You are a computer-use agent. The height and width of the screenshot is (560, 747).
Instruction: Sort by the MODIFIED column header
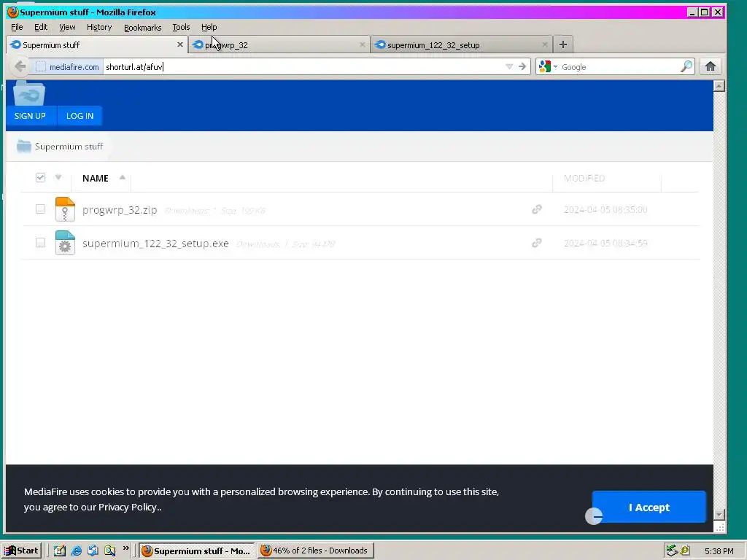click(584, 178)
